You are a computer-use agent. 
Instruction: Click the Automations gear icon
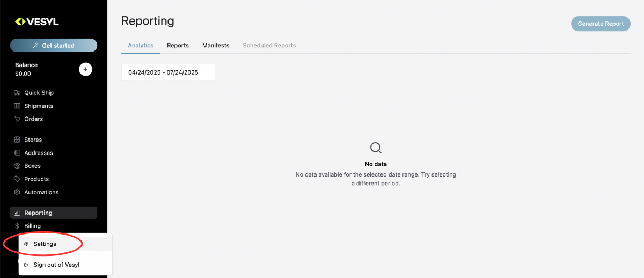click(x=17, y=192)
